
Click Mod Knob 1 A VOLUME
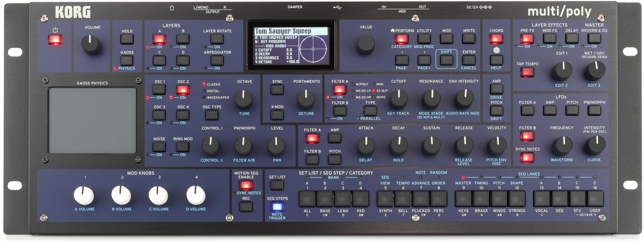point(84,195)
